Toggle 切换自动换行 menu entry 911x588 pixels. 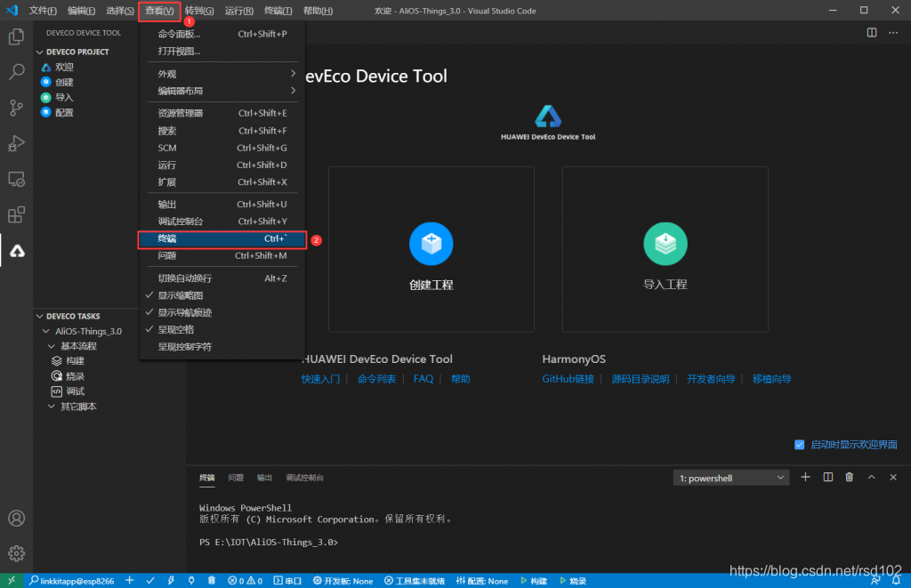pos(222,278)
